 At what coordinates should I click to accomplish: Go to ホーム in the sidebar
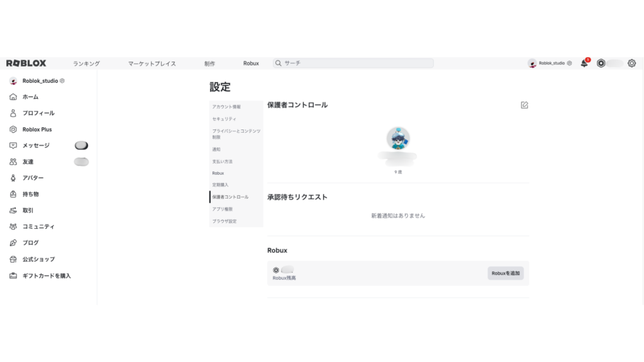(24, 97)
